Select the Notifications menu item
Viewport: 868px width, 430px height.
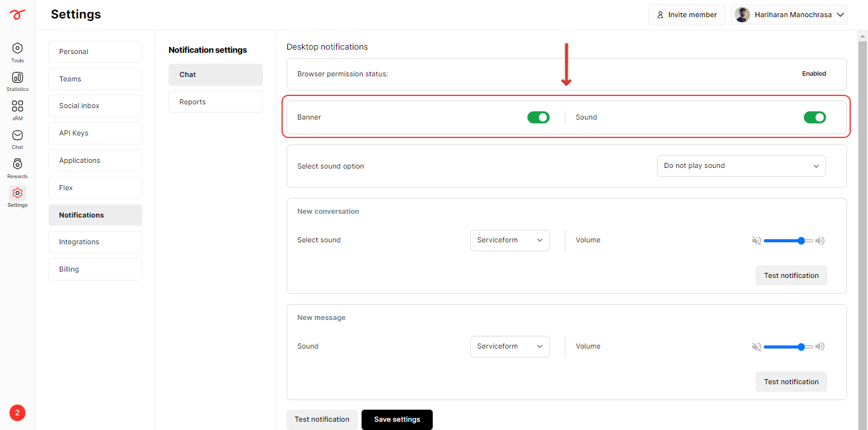pos(95,215)
